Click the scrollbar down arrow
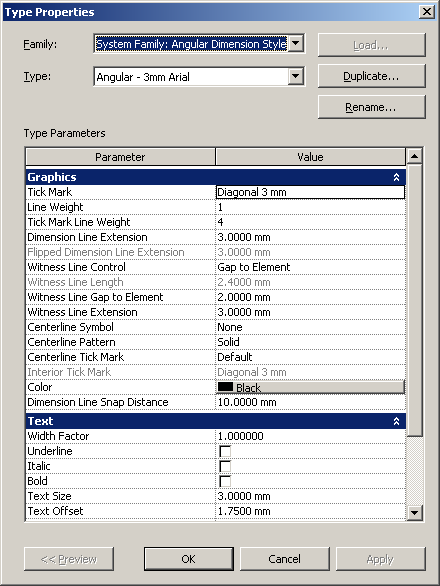 pos(415,512)
